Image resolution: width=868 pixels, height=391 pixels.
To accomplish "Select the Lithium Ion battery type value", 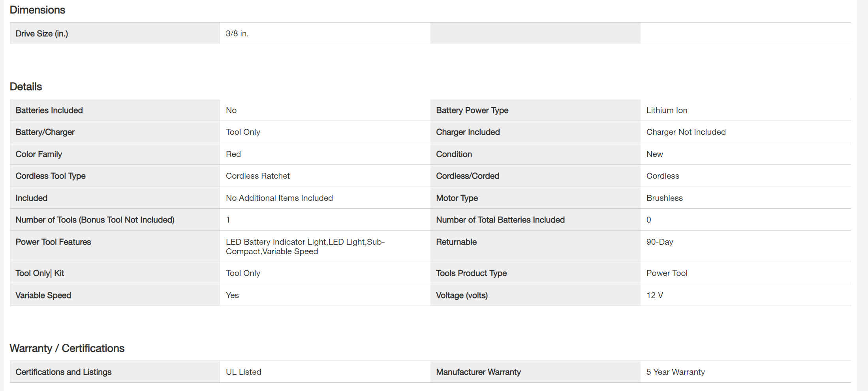I will click(x=667, y=110).
